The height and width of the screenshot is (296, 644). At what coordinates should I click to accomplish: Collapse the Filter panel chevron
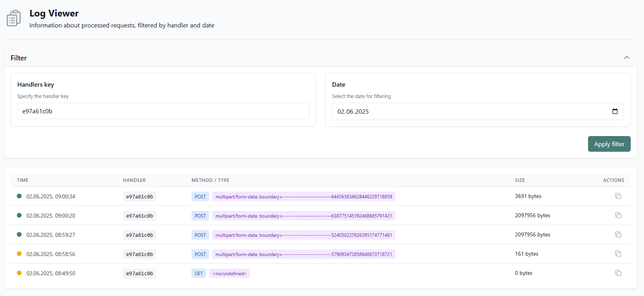627,58
